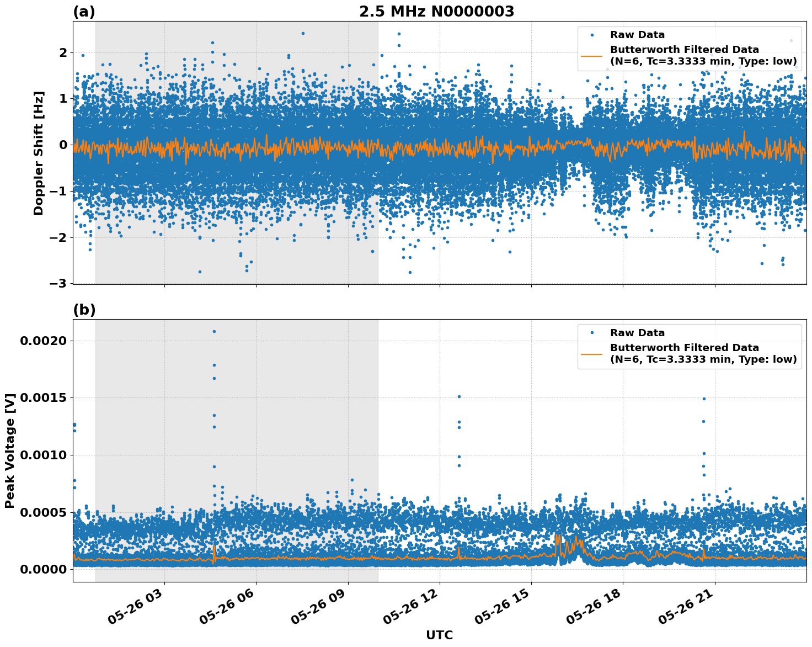Image resolution: width=812 pixels, height=647 pixels.
Task: Click the highest outlier dot near 0.0020 V
Action: click(214, 330)
